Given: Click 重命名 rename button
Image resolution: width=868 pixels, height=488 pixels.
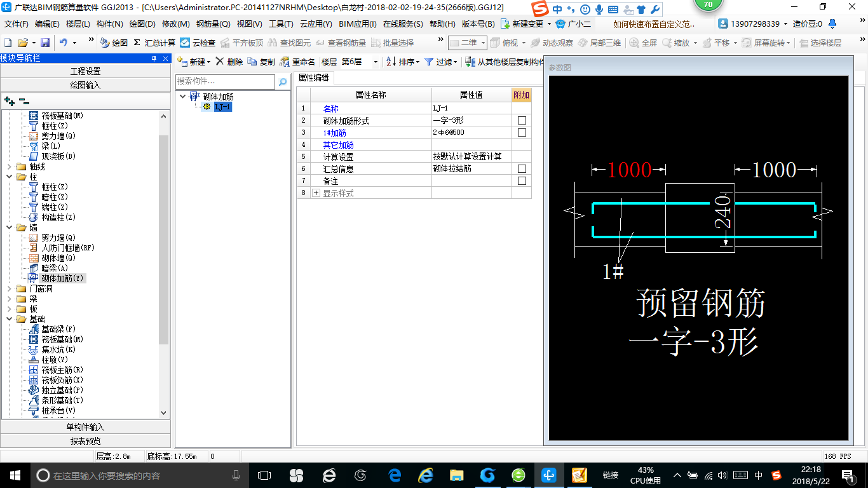Looking at the screenshot, I should tap(297, 62).
